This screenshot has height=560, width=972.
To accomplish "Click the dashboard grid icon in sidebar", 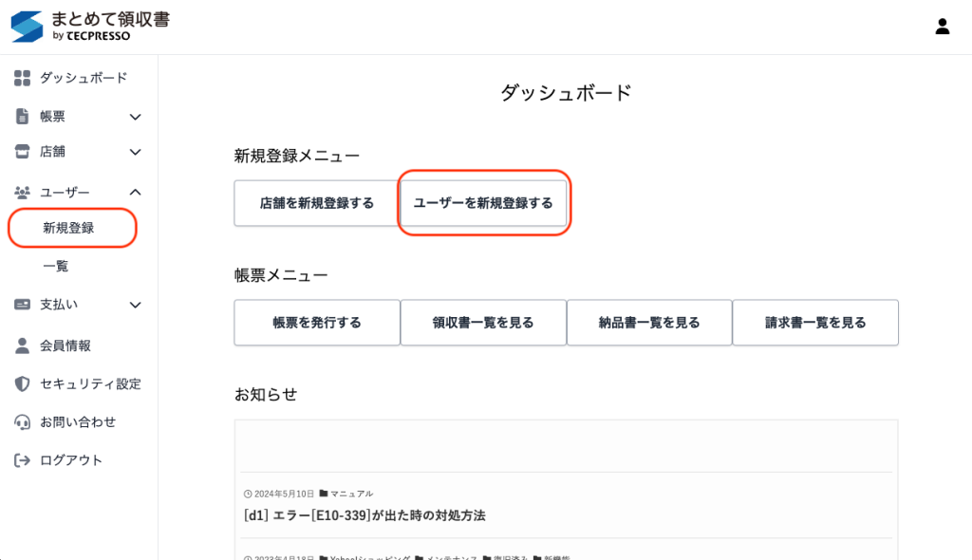I will coord(23,78).
